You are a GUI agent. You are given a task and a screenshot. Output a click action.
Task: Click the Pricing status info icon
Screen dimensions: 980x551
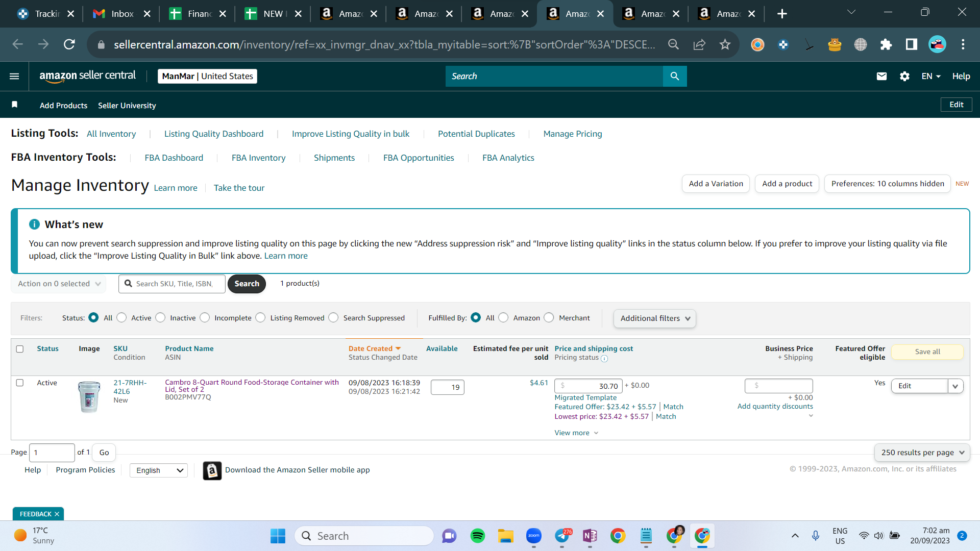click(x=604, y=358)
